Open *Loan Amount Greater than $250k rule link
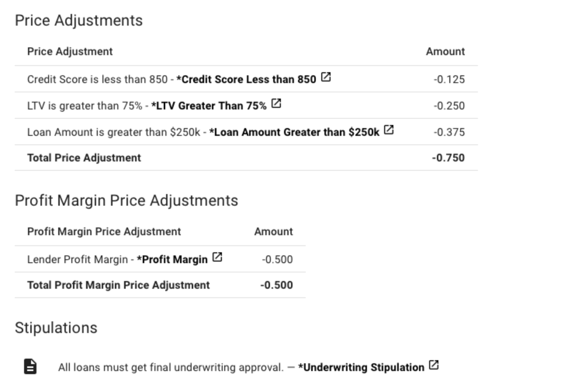This screenshot has width=561, height=392. point(294,132)
